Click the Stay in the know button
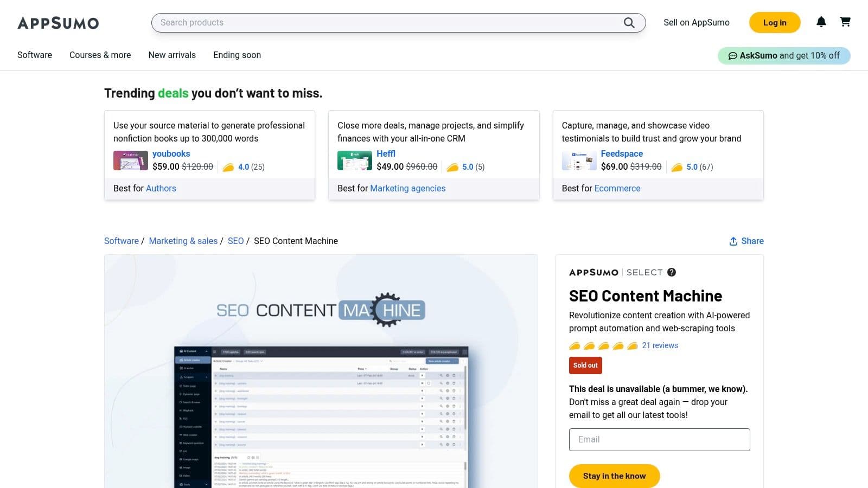Screen dimensions: 868x488 pos(614,476)
